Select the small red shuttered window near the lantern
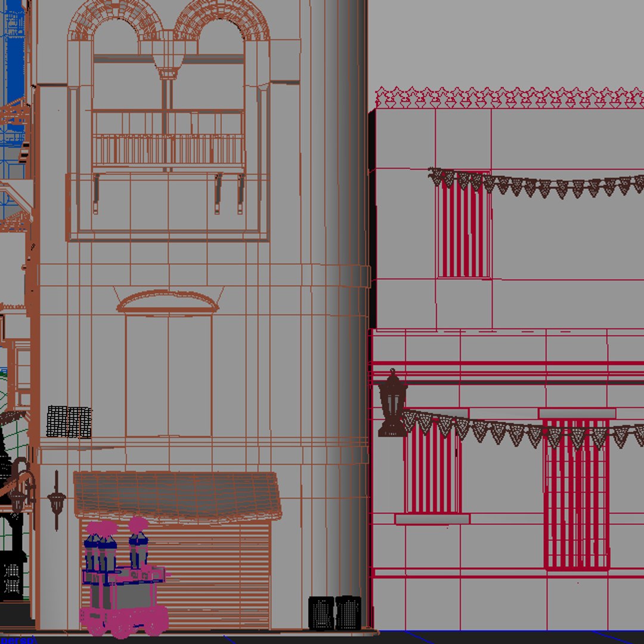The height and width of the screenshot is (644, 644). [432, 468]
